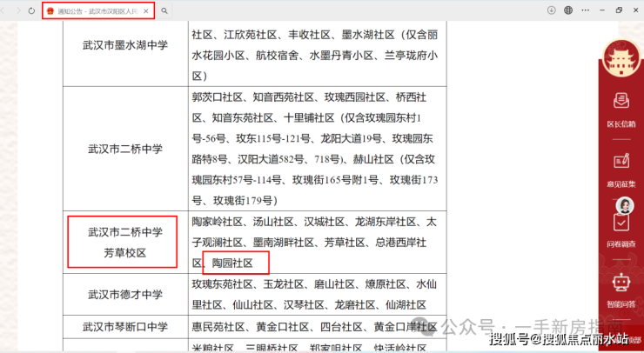Viewport: 644px width, 353px height.
Task: Select the 武汉市二桥中学 芳草校区 cell
Action: (x=125, y=243)
